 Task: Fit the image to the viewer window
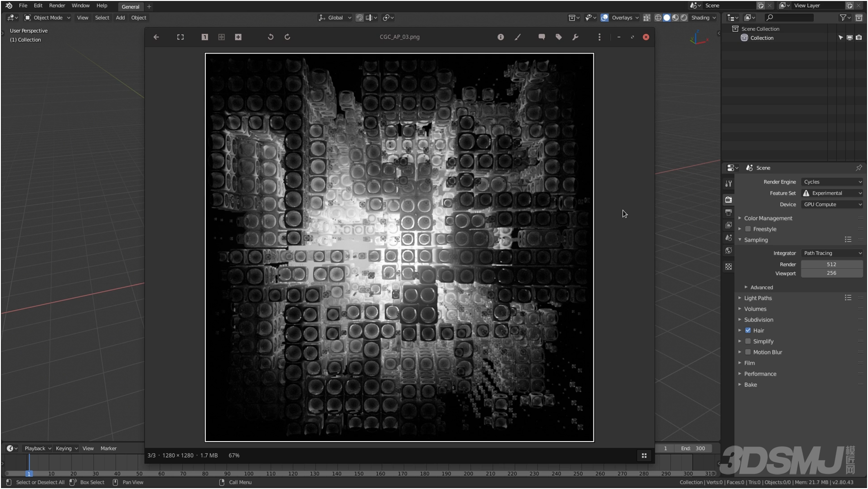(x=221, y=37)
